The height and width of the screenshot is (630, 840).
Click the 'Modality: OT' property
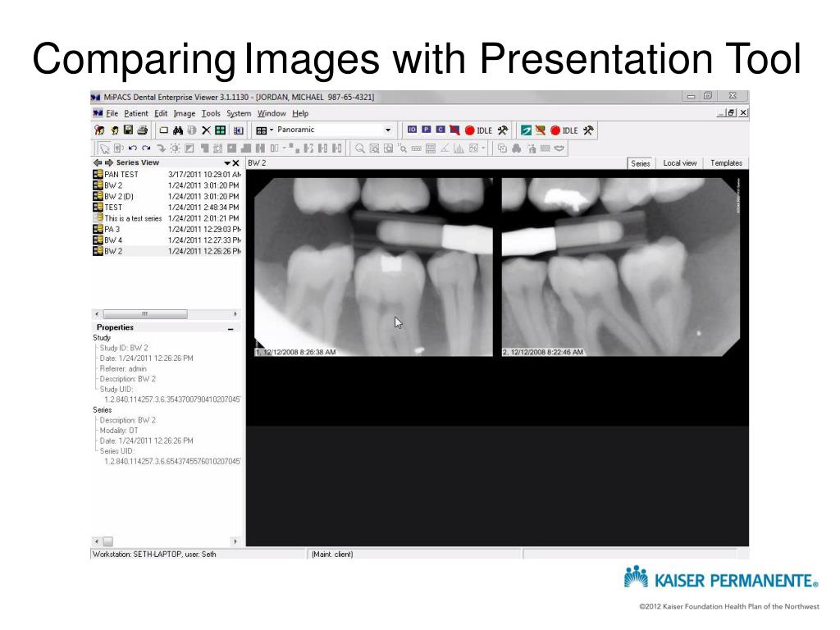pos(119,430)
